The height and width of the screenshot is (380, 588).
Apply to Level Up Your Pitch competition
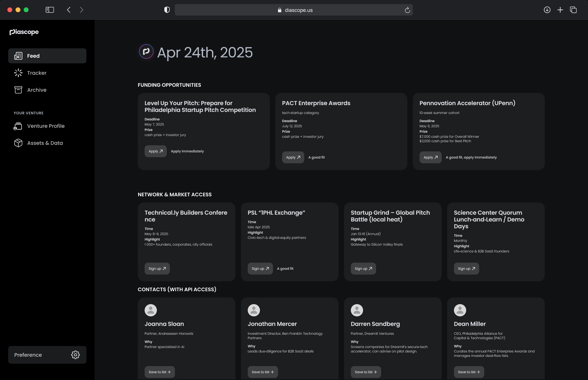156,151
